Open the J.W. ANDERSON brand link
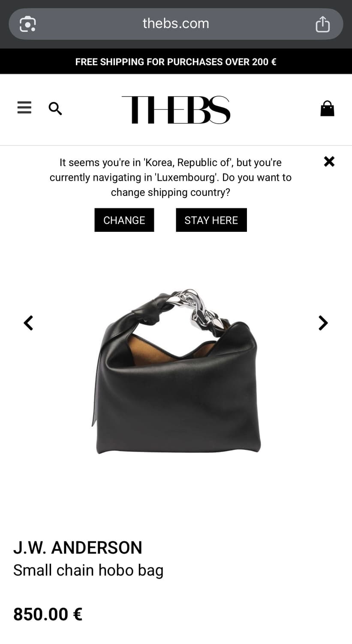Screen dimensions: 352x644 click(x=78, y=547)
